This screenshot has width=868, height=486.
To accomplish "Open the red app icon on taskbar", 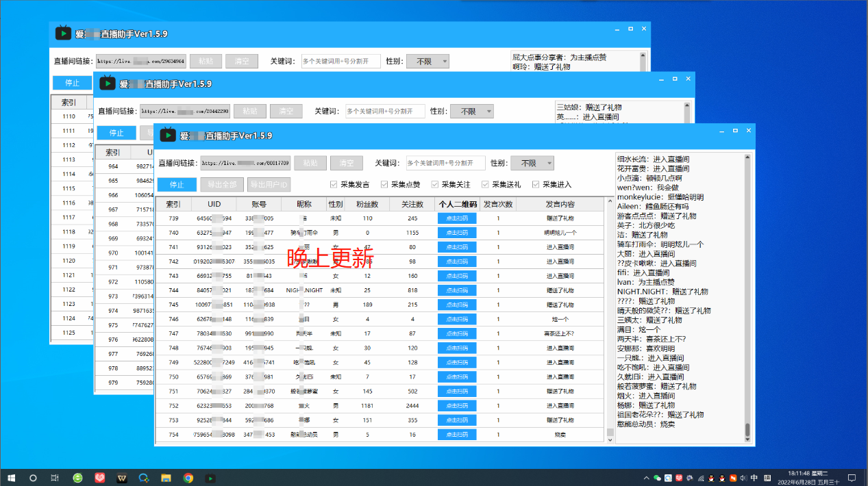I will click(x=100, y=477).
